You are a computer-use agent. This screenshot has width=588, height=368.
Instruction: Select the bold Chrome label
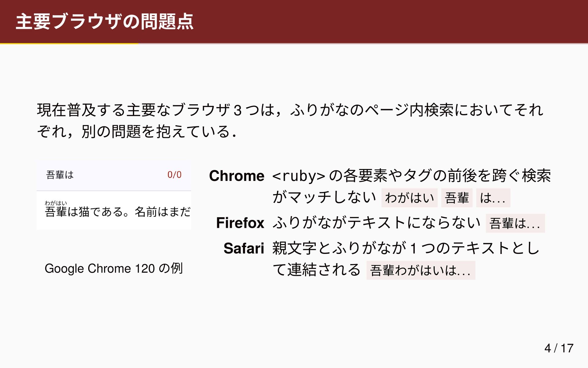pyautogui.click(x=236, y=176)
